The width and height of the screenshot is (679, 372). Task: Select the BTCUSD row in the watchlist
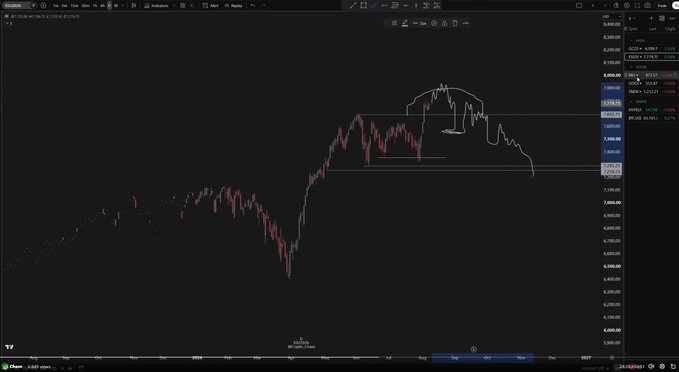(x=652, y=118)
